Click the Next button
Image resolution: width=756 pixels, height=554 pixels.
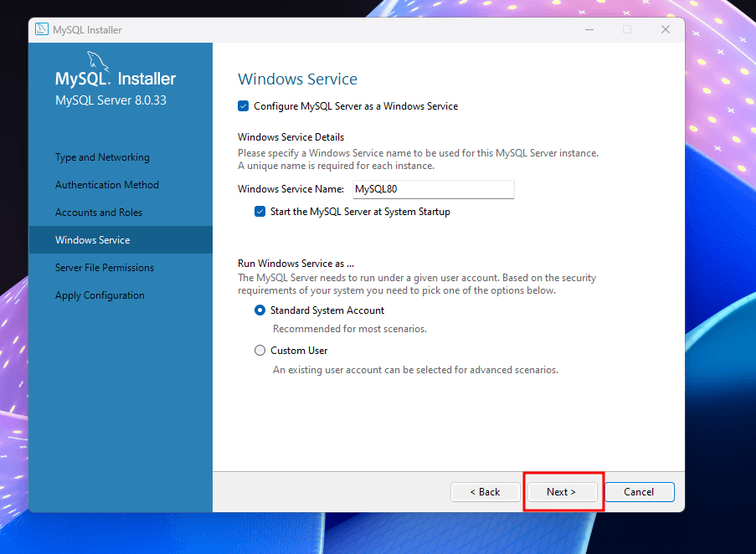click(x=562, y=492)
